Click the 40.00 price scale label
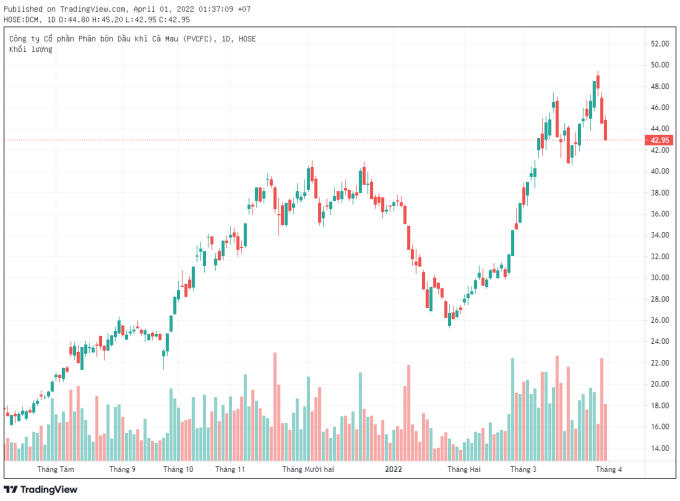This screenshot has width=680, height=501. pos(659,171)
